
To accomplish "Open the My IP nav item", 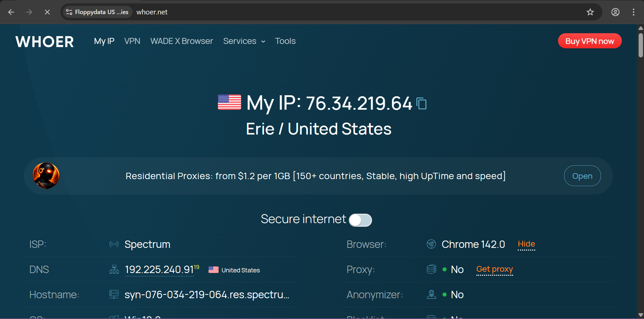I will (104, 41).
